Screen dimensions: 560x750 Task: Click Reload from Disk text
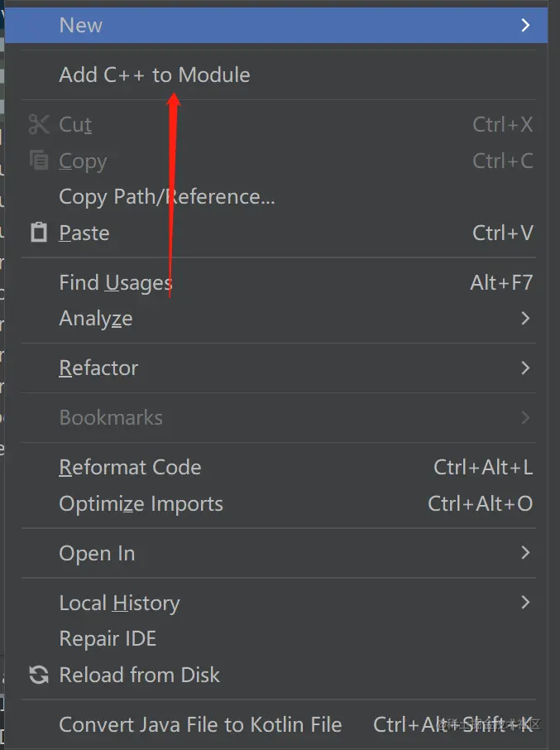pyautogui.click(x=139, y=675)
